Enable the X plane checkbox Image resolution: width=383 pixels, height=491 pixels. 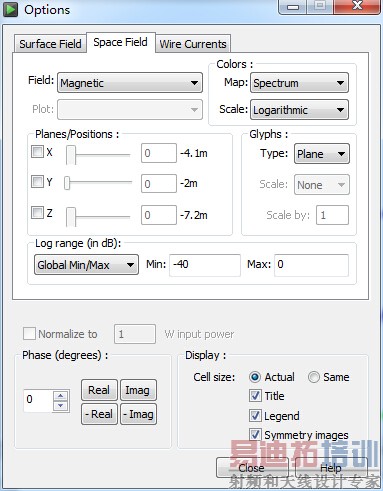click(x=37, y=151)
